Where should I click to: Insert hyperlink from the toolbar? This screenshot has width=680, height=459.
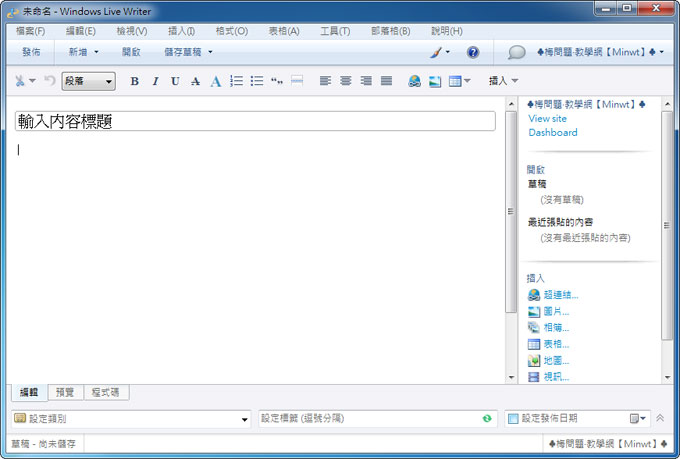(x=415, y=81)
